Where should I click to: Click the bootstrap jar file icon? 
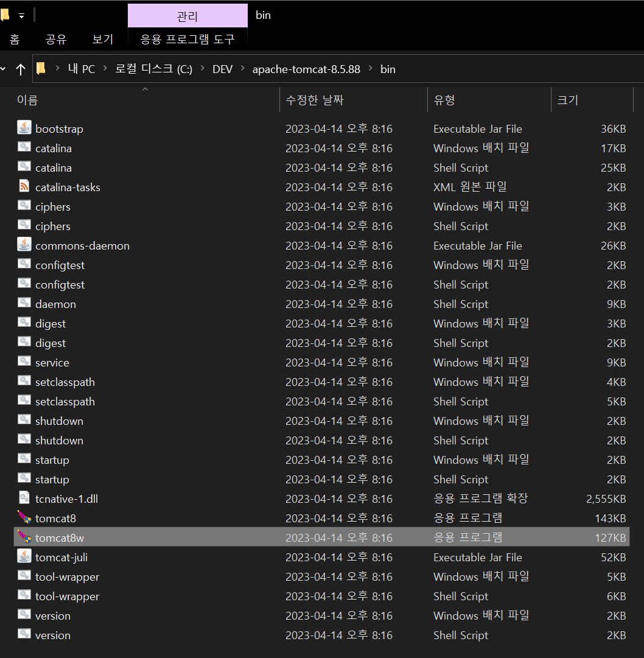(24, 128)
